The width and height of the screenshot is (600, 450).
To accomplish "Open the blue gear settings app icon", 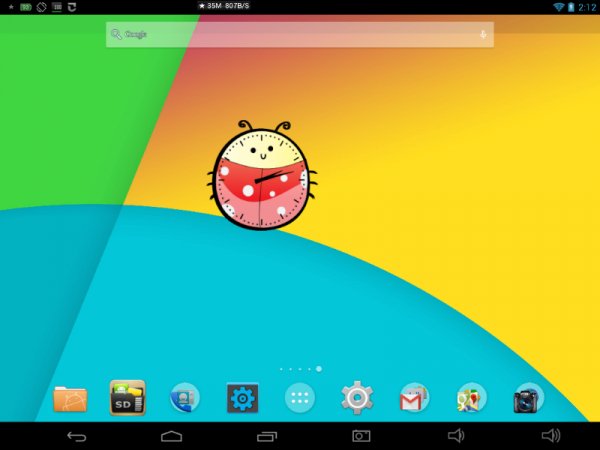I will 243,398.
